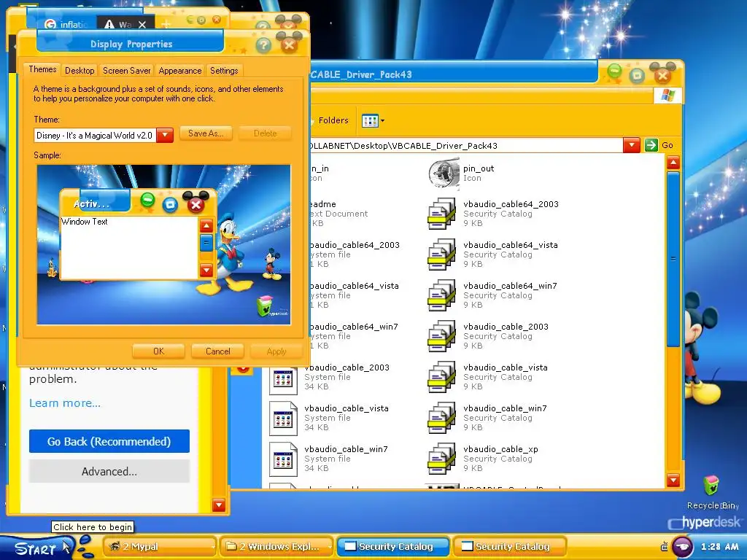
Task: Click the theme sample preview image
Action: [164, 245]
